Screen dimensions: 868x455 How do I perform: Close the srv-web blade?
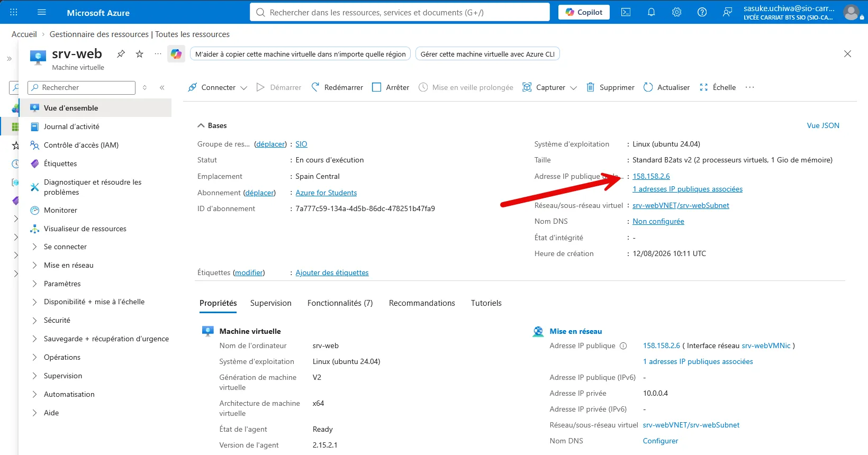point(847,54)
